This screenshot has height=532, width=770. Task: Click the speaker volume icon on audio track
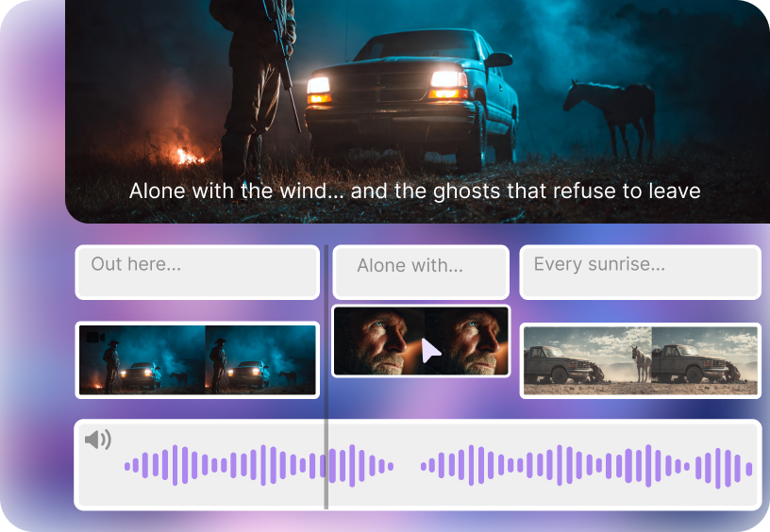pos(98,440)
